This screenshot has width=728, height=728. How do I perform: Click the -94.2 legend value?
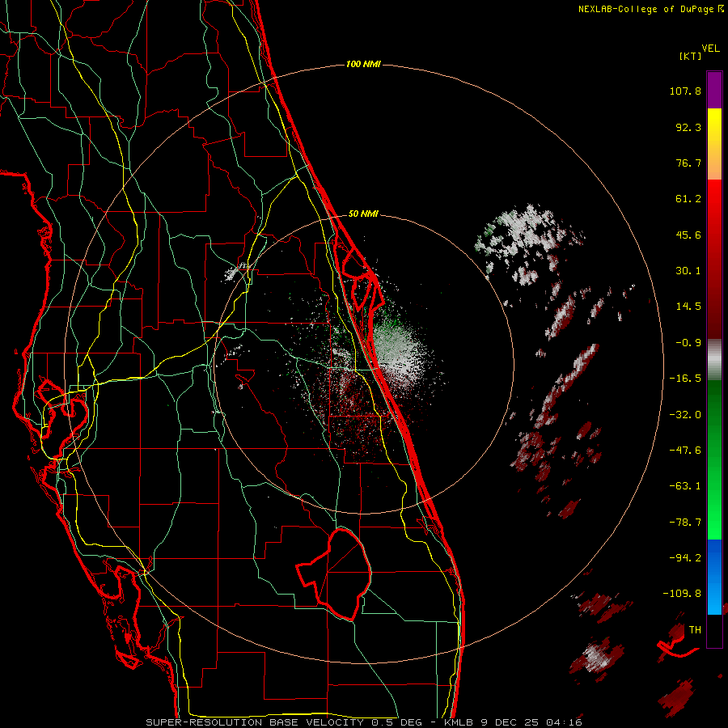point(685,558)
